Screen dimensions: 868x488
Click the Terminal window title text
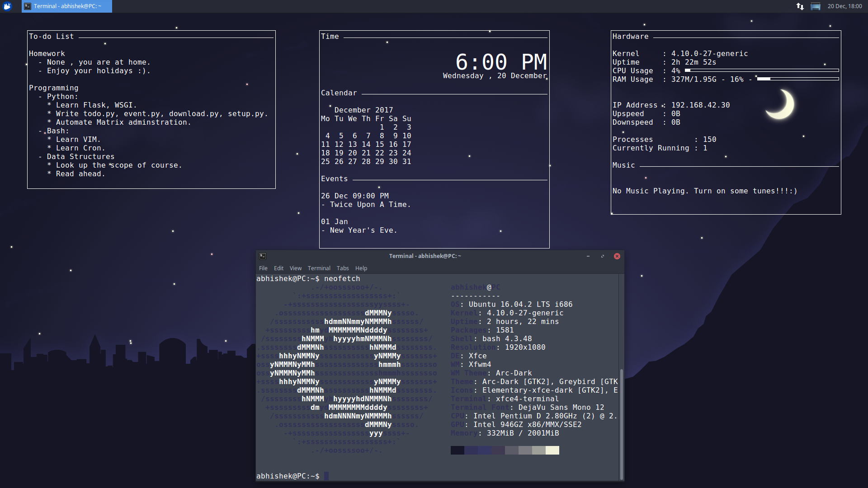tap(425, 256)
